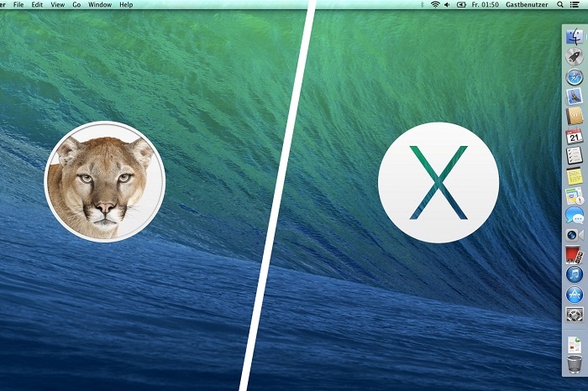Open Notes yellow notepad in dock
The image size is (588, 391).
click(575, 176)
